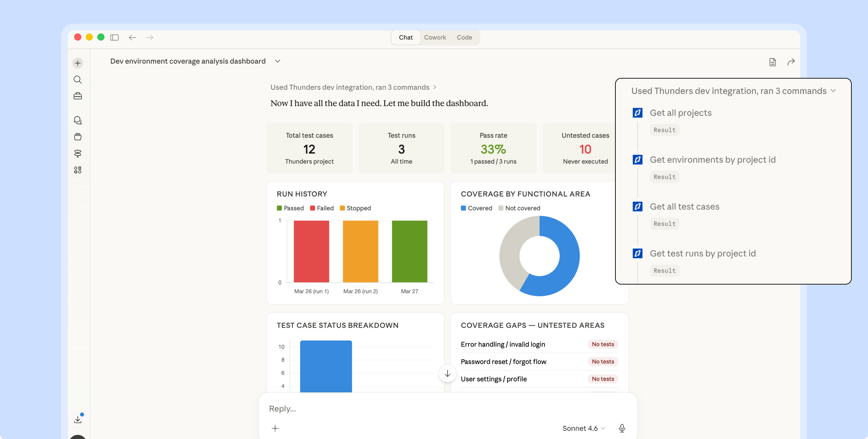Open the chats bubble icon in sidebar
Image resolution: width=868 pixels, height=439 pixels.
pyautogui.click(x=78, y=120)
